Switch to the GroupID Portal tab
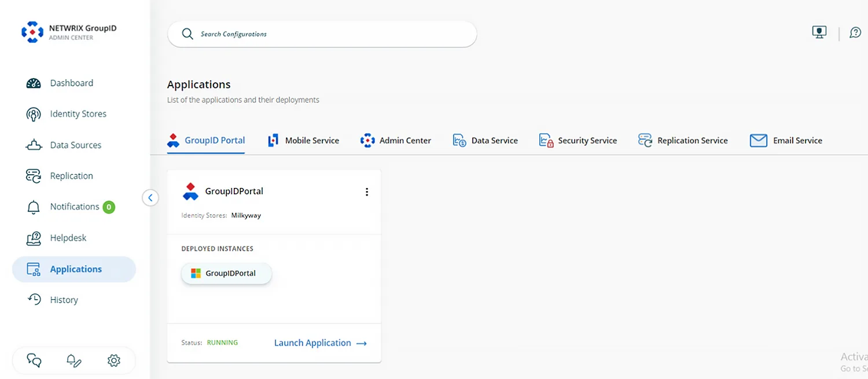 pyautogui.click(x=206, y=141)
